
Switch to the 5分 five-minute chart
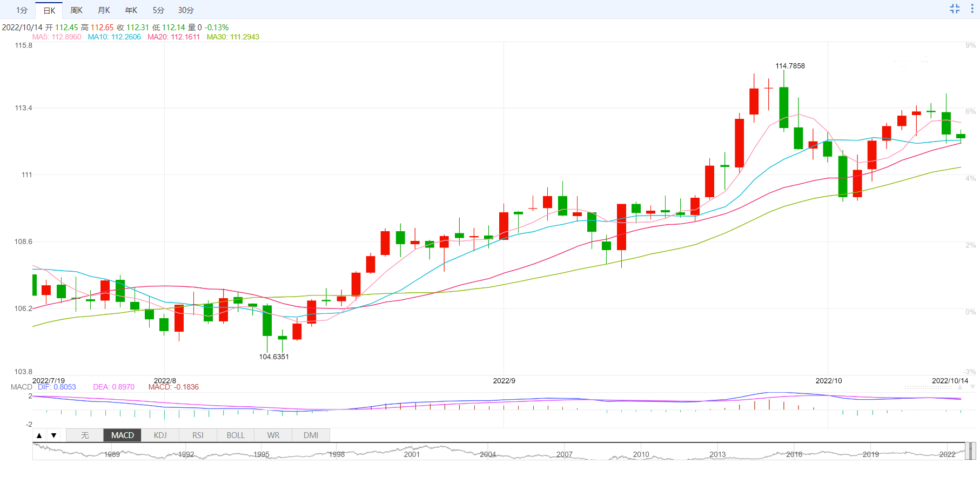[158, 10]
